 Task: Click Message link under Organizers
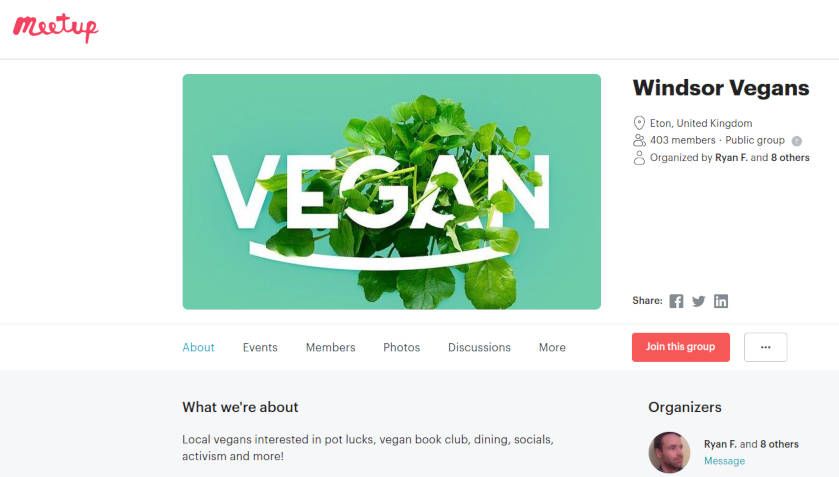[724, 461]
